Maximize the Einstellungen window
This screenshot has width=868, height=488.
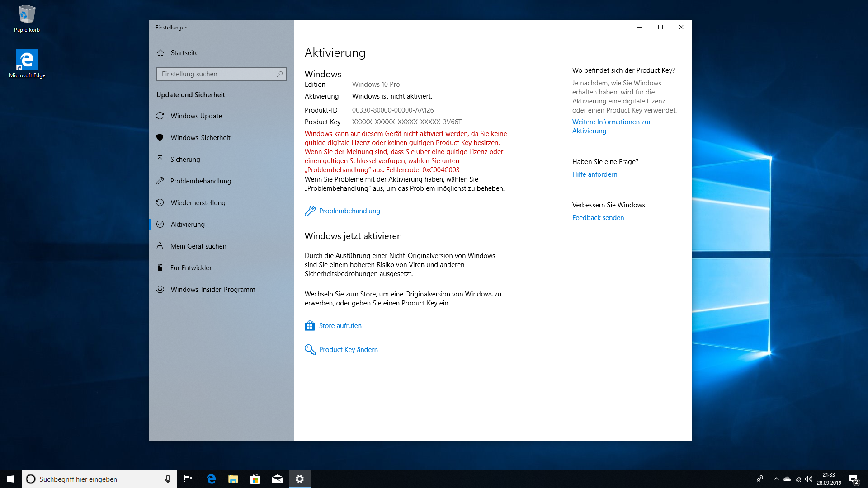click(660, 27)
